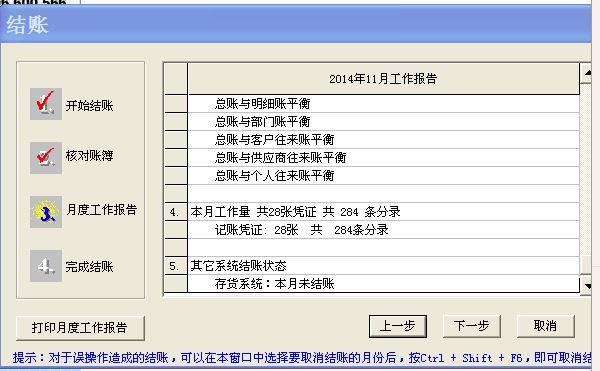Select the row 记账凭证: 28张
600x371 pixels.
pos(383,229)
